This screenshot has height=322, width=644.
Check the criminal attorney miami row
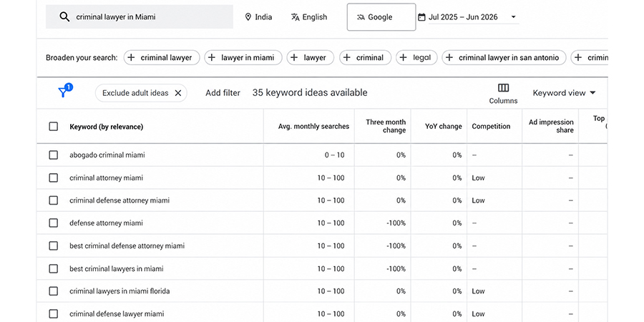pos(54,178)
